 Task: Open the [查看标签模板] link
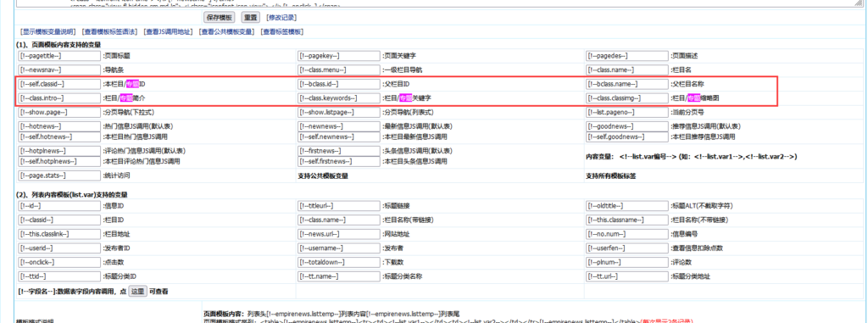[x=281, y=32]
